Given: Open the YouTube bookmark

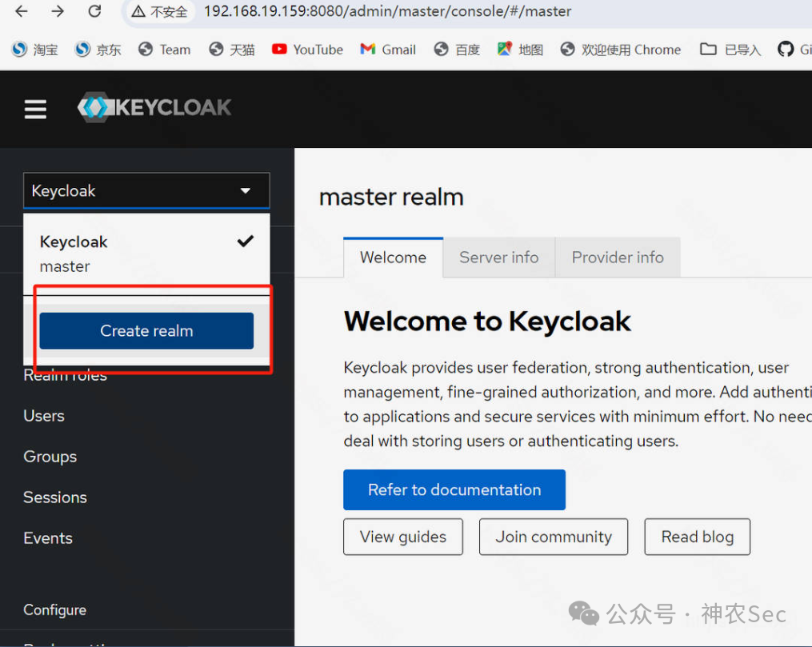Looking at the screenshot, I should (307, 50).
